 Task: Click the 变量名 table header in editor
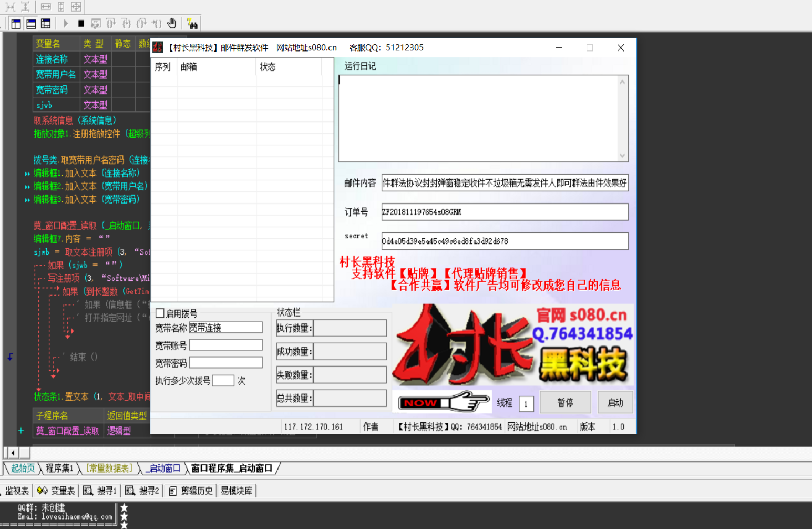click(x=56, y=44)
